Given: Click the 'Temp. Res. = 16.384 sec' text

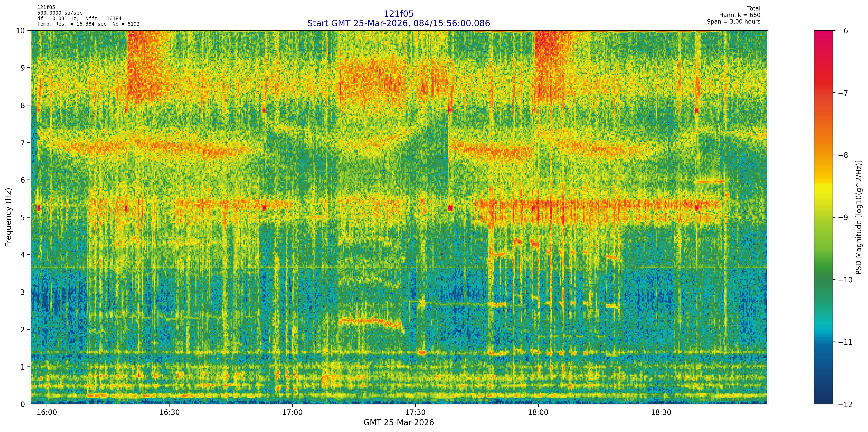Looking at the screenshot, I should click(x=72, y=24).
